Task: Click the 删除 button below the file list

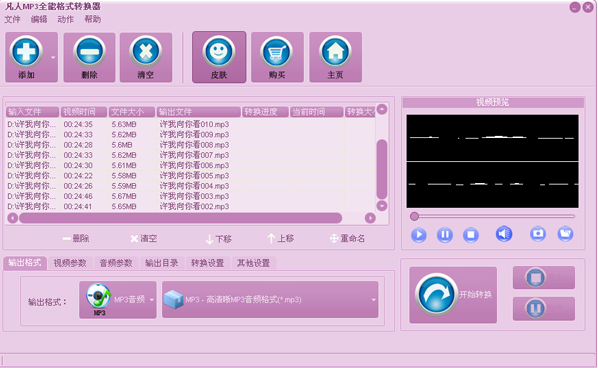Action: [x=76, y=239]
